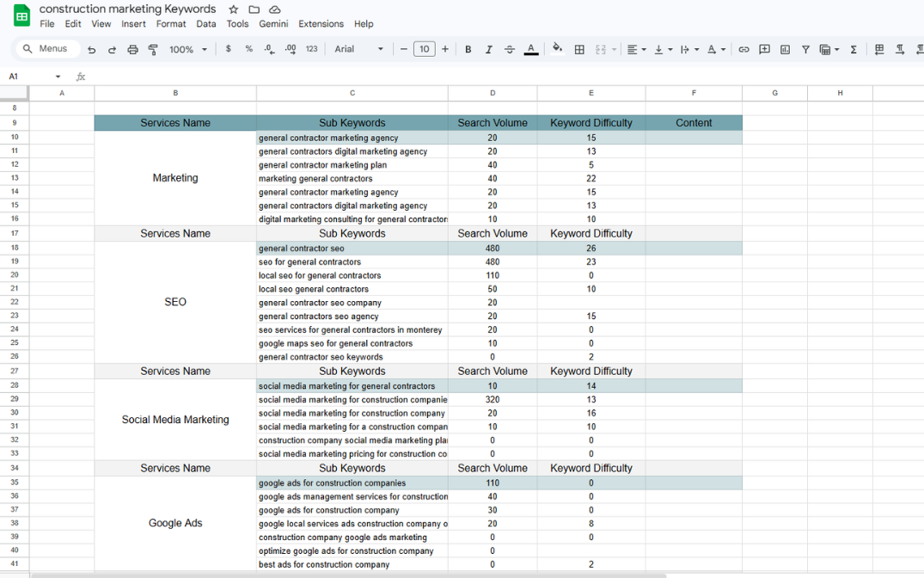Click the Insert chart icon
924x578 pixels.
(x=785, y=50)
